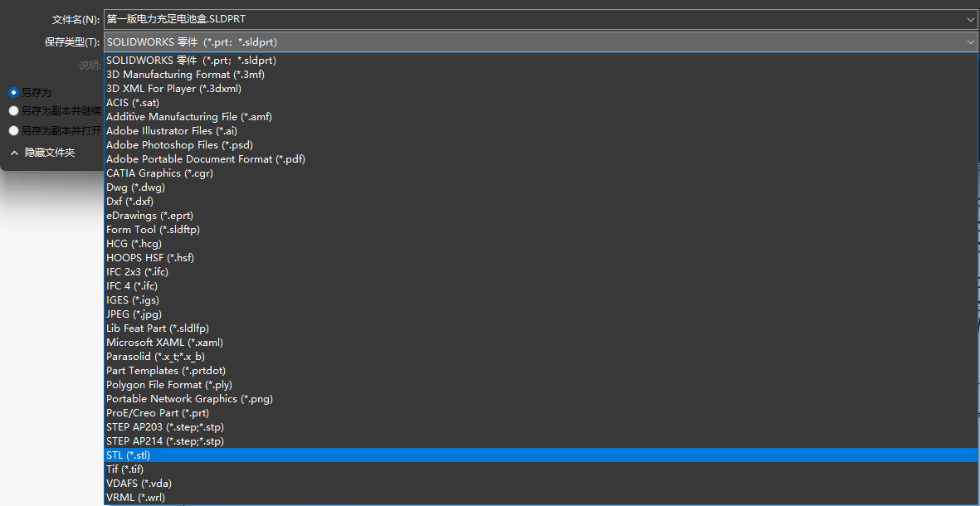Viewport: 980px width, 506px height.
Task: Select the 另存为副本并继续 radio option
Action: pos(14,111)
